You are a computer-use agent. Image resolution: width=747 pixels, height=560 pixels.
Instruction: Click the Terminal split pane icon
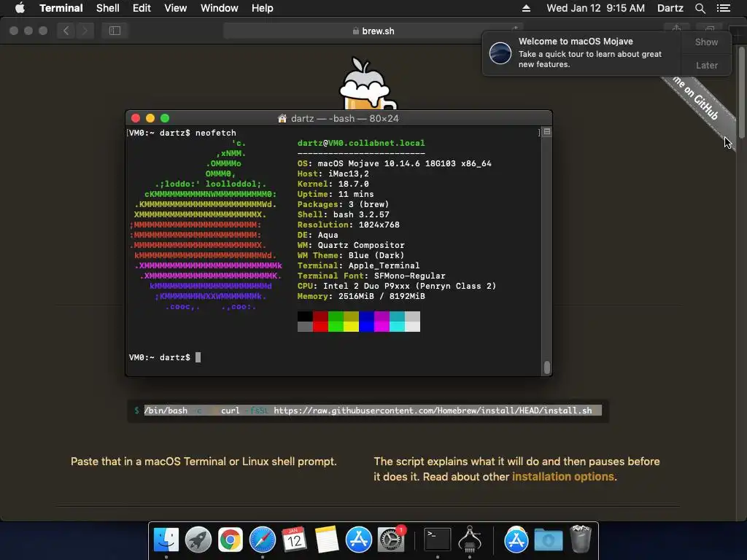pos(547,132)
